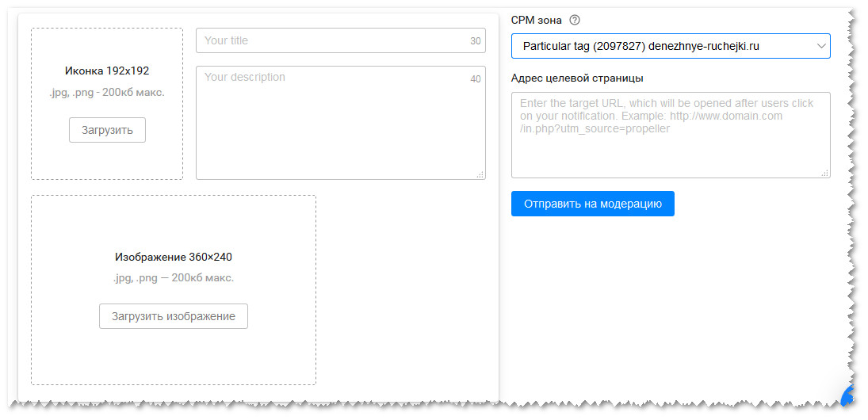This screenshot has width=868, height=420.
Task: Click the target URL resize handle
Action: [825, 173]
